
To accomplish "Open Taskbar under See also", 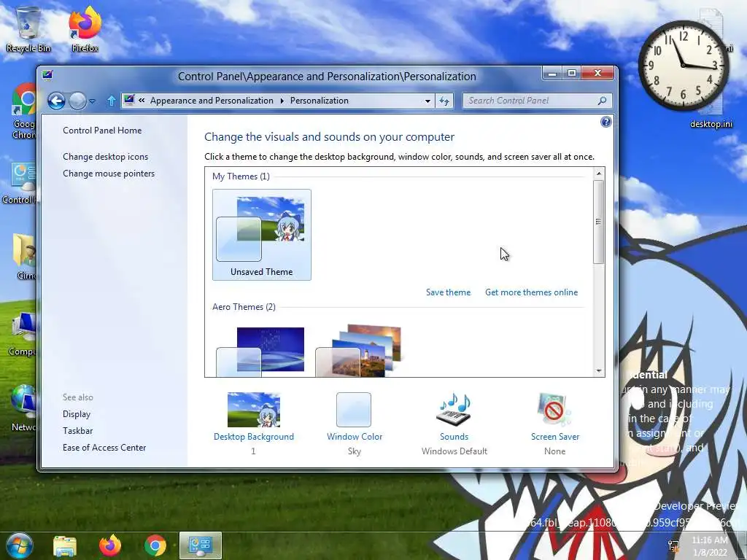I will [x=77, y=431].
